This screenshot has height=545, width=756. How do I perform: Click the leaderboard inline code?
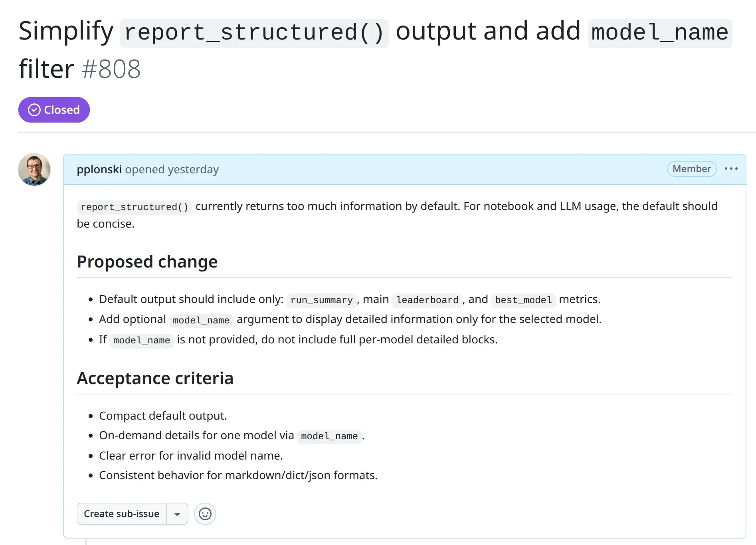click(427, 300)
